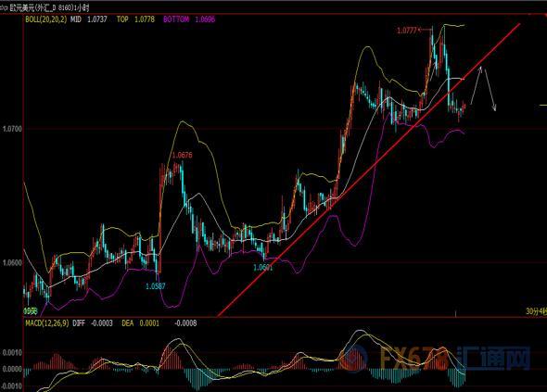Select the MACD(12,26,9) indicator label
The image size is (547, 392).
click(x=47, y=323)
